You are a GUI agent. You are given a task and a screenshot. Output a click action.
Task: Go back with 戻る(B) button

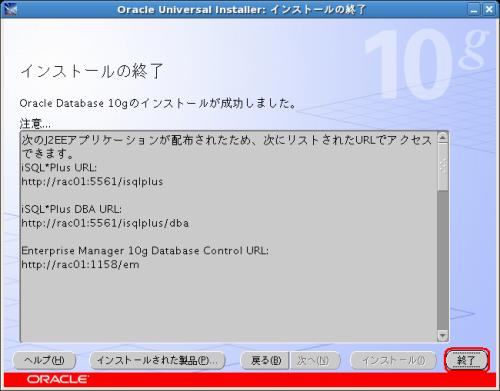265,360
